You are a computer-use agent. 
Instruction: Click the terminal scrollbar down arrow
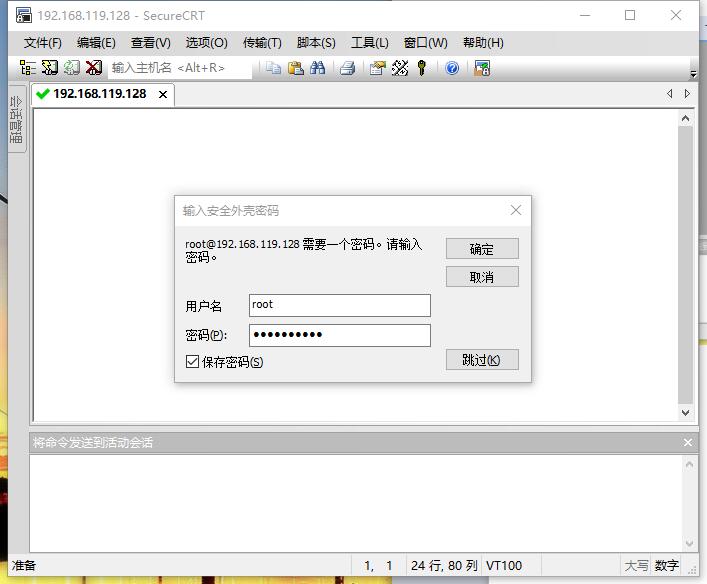pyautogui.click(x=685, y=412)
